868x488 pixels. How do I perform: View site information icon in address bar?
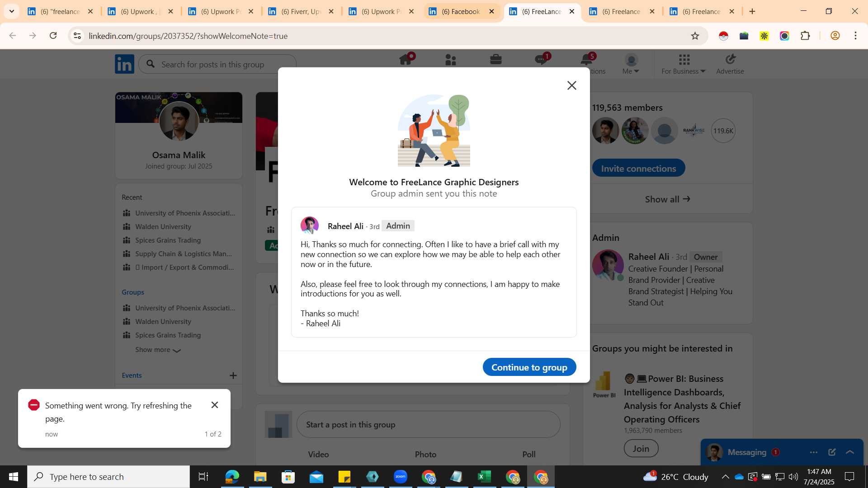pos(77,36)
